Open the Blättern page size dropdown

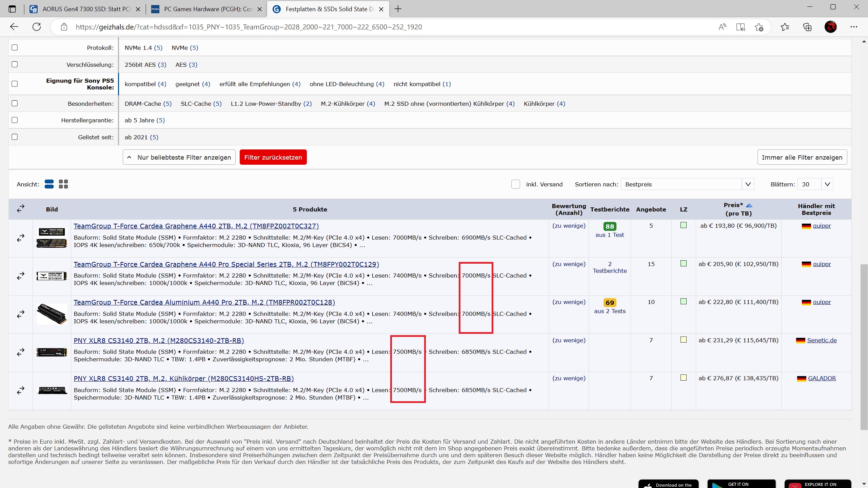pyautogui.click(x=815, y=184)
